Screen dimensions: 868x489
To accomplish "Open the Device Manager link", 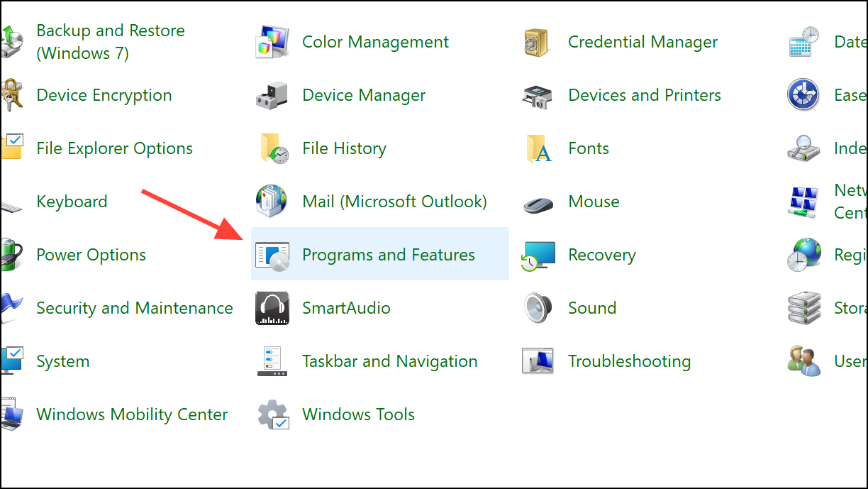I will [x=364, y=95].
